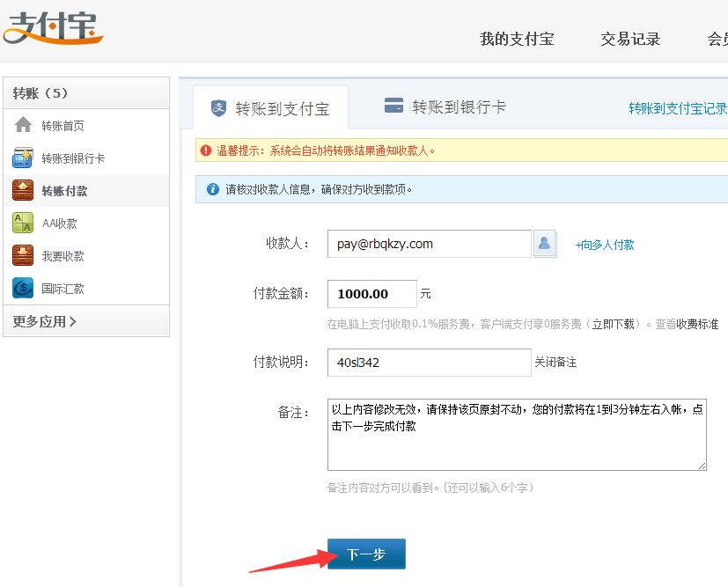Click the 下一步 button
Image resolution: width=728 pixels, height=587 pixels.
tap(366, 554)
